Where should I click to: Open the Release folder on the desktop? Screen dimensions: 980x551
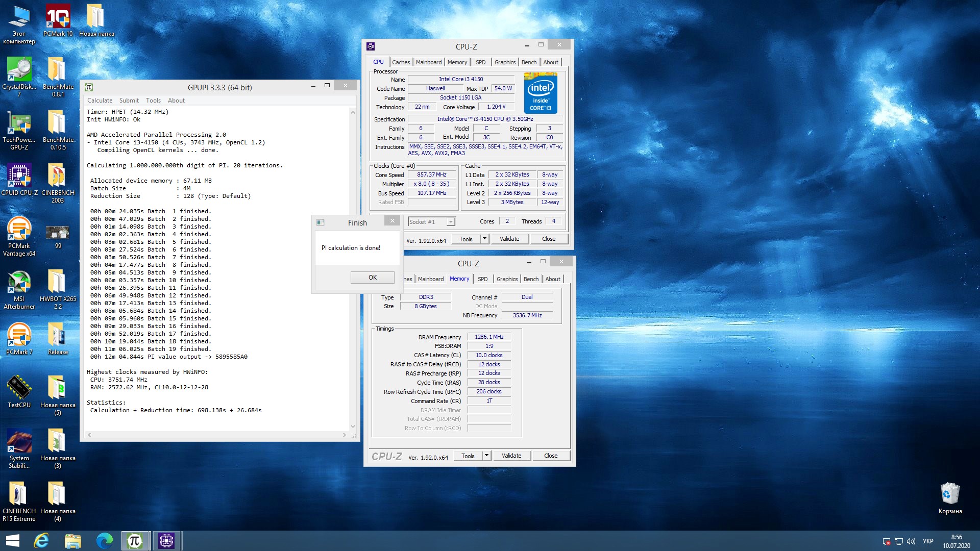pos(58,338)
